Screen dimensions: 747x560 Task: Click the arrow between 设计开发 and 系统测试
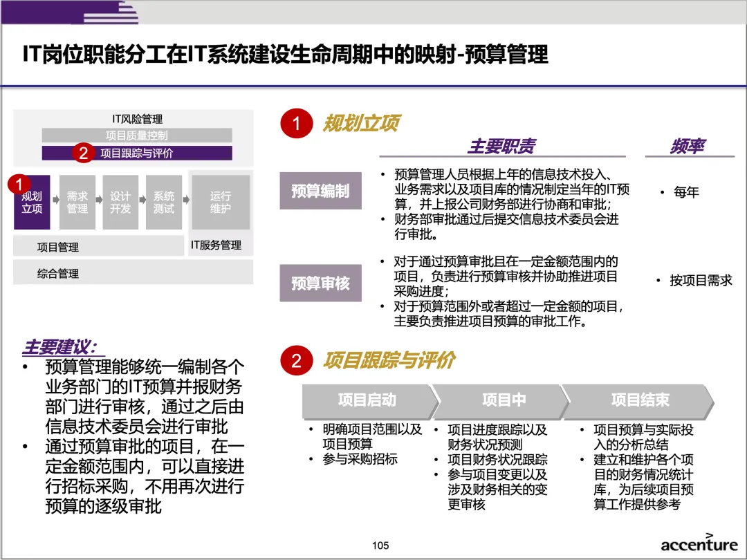coord(142,200)
